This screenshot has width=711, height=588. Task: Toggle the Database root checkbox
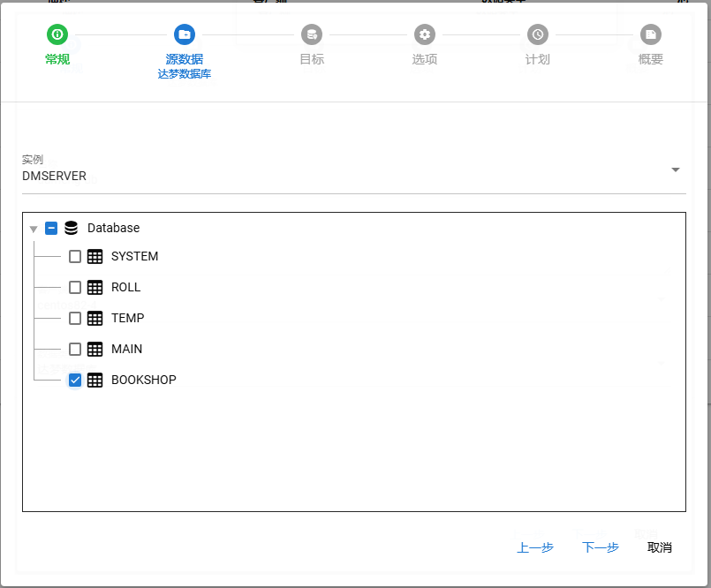click(x=51, y=228)
